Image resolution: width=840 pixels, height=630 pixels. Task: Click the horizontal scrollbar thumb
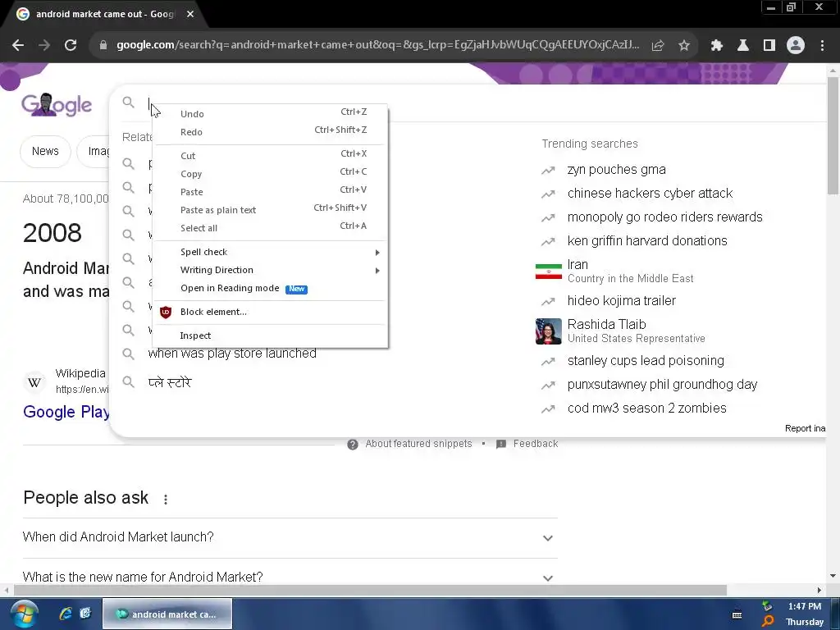[370, 590]
